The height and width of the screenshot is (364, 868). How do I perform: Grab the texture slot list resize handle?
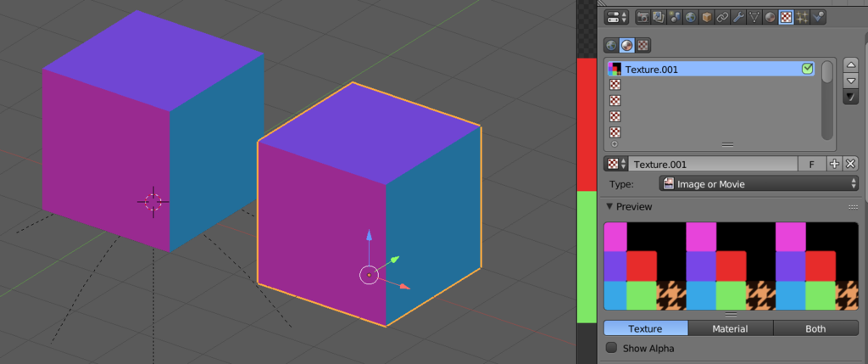coord(727,144)
